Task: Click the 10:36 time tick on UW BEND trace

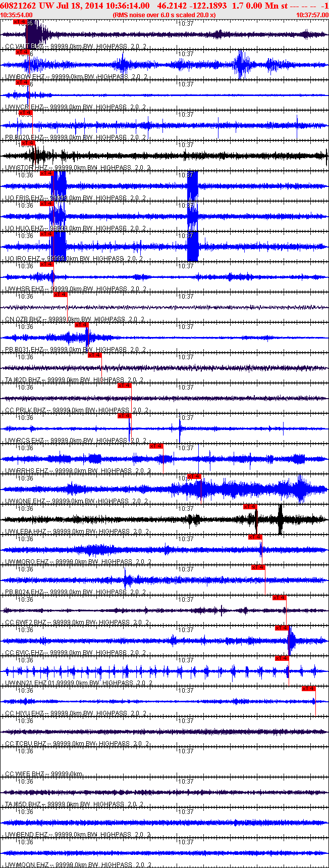Action: tap(25, 812)
